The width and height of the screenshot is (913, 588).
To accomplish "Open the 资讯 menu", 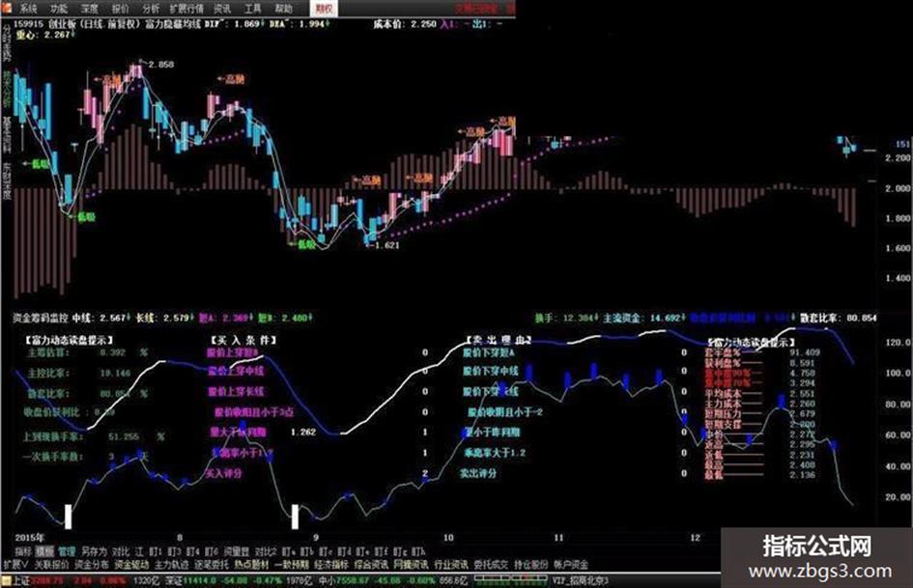I will (222, 9).
